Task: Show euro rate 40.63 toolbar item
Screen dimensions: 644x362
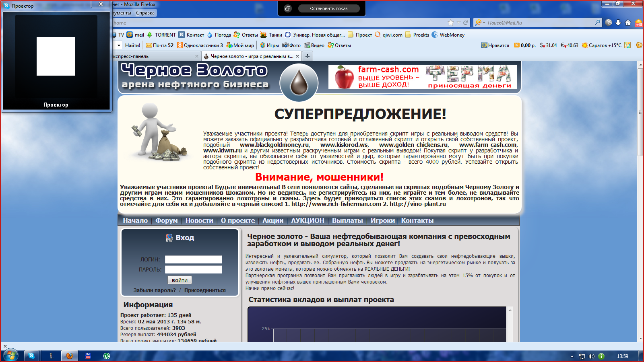Action: 570,45
